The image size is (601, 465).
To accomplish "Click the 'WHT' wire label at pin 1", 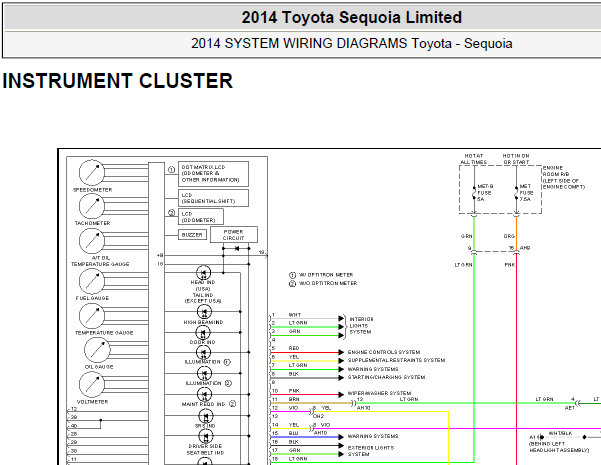I will [294, 315].
